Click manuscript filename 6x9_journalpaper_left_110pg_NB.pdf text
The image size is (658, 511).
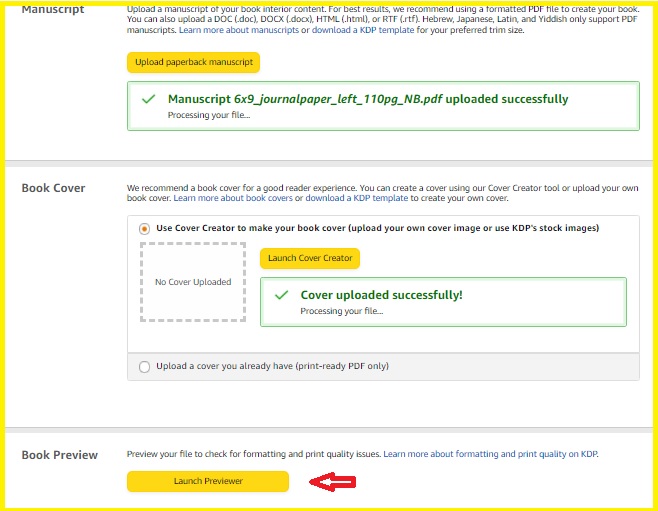click(x=338, y=99)
